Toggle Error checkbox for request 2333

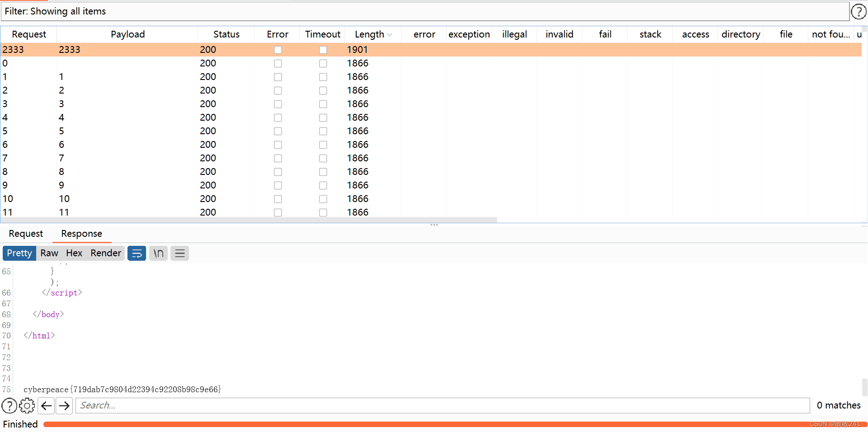(278, 50)
